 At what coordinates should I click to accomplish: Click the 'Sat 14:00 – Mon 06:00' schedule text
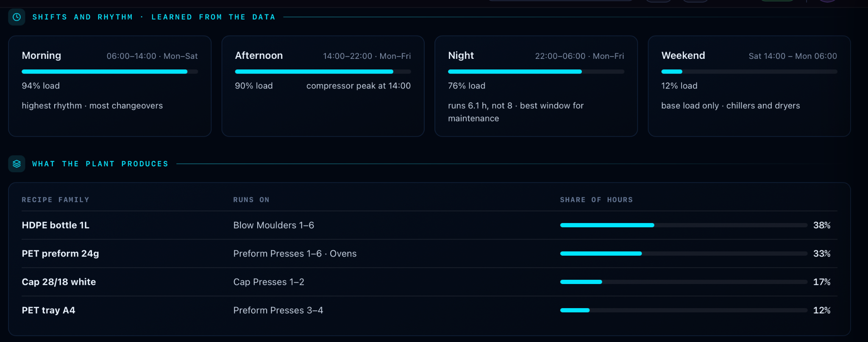point(793,56)
